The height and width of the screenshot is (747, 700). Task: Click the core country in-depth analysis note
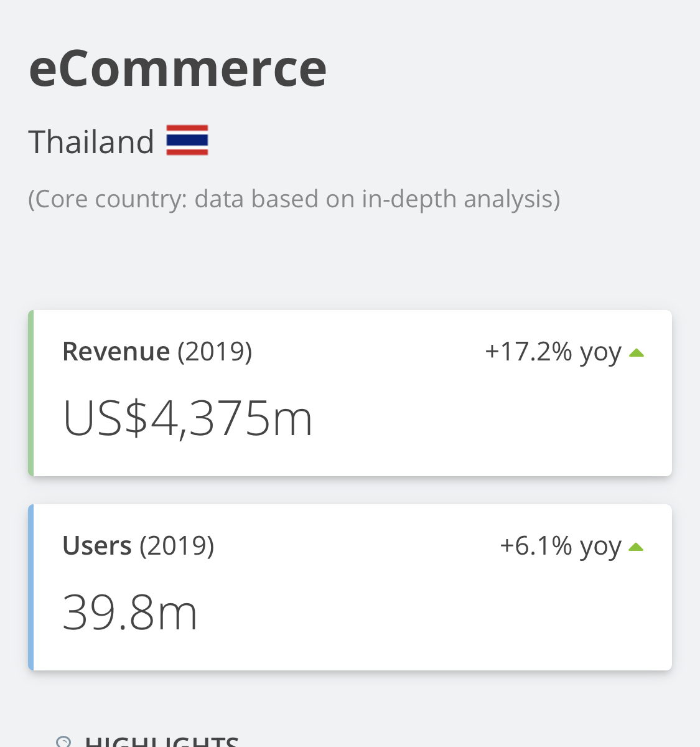(x=294, y=199)
